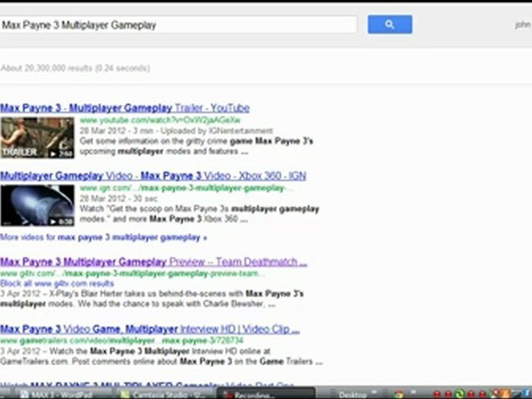Click the www.gametrailers.com green URL

[x=122, y=340]
